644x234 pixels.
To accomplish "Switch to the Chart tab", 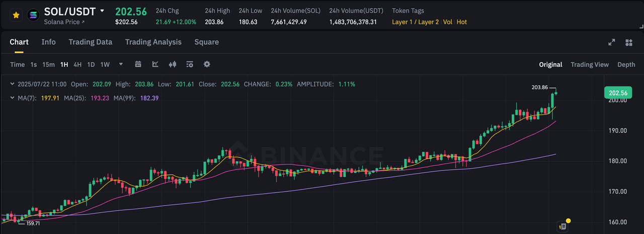I will 19,42.
